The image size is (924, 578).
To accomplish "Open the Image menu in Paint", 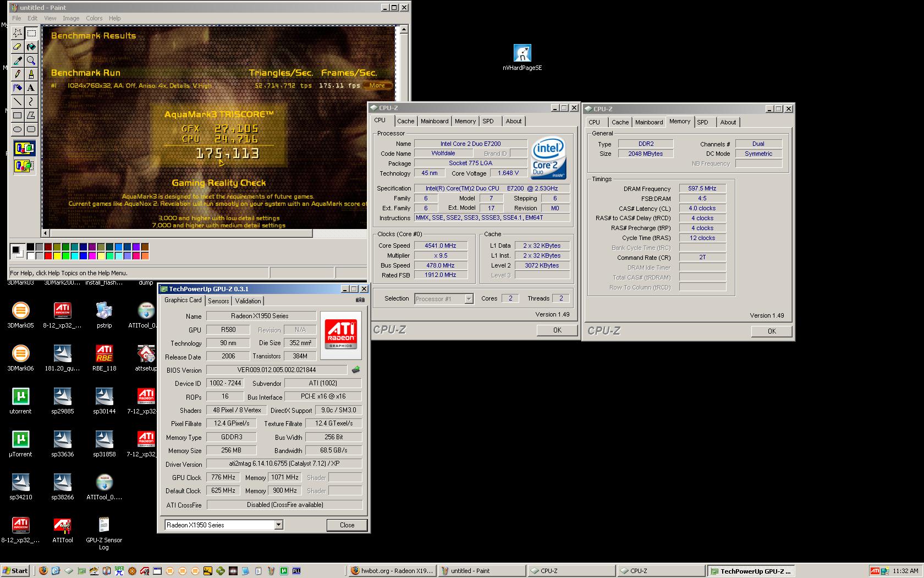I will (71, 18).
